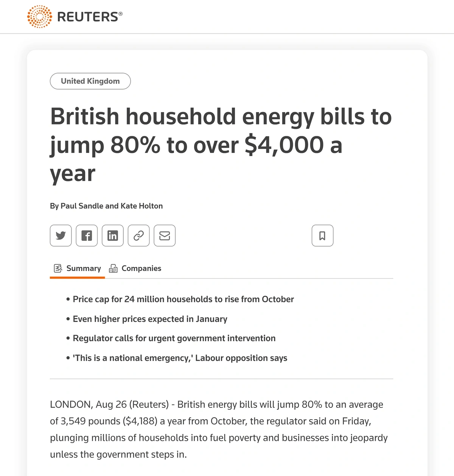This screenshot has height=476, width=454.
Task: Open the United Kingdom section tag
Action: 90,81
